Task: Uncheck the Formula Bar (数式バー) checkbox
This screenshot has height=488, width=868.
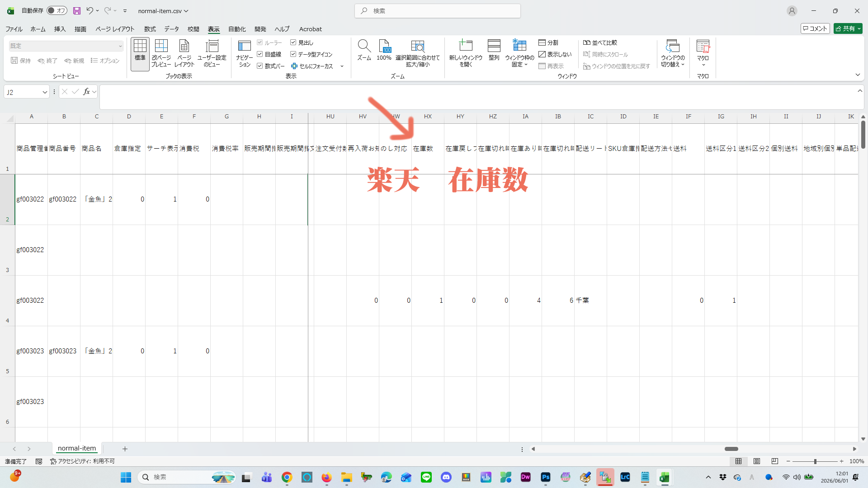Action: pyautogui.click(x=260, y=66)
